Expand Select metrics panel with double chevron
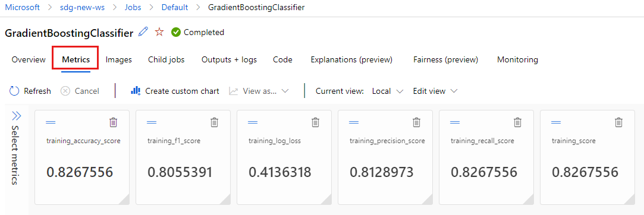Viewport: 644px width, 215px height. coord(17,116)
